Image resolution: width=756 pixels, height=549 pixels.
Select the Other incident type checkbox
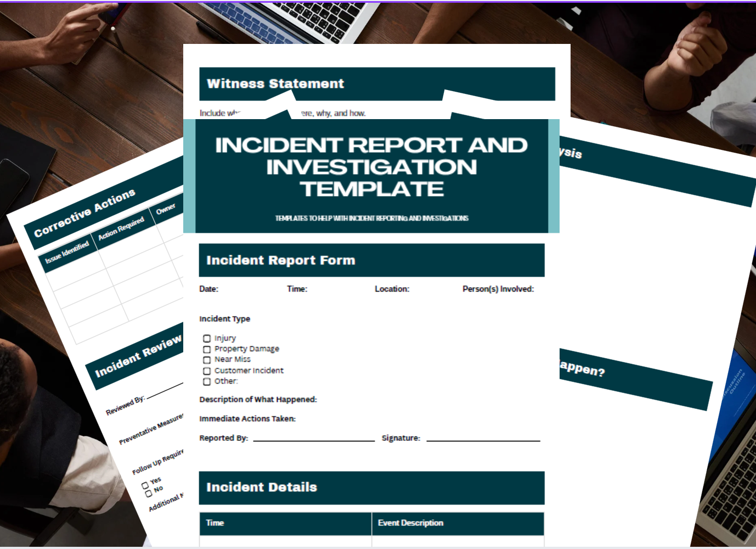click(207, 382)
